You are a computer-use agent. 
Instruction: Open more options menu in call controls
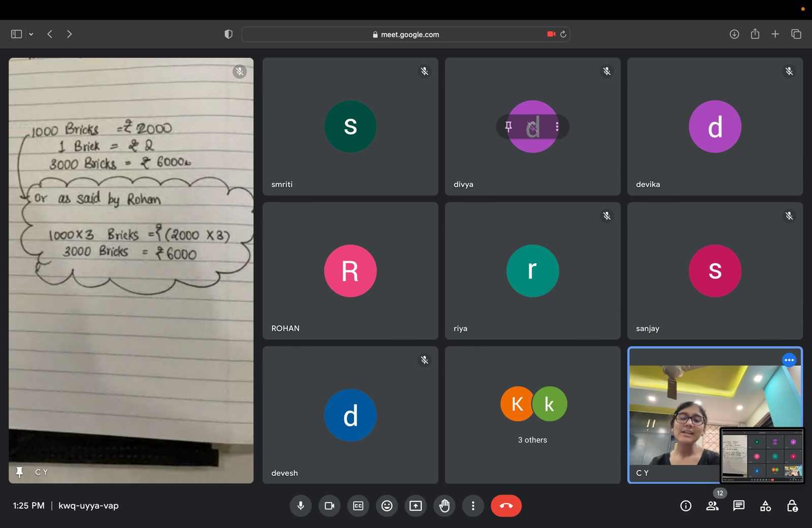tap(473, 506)
